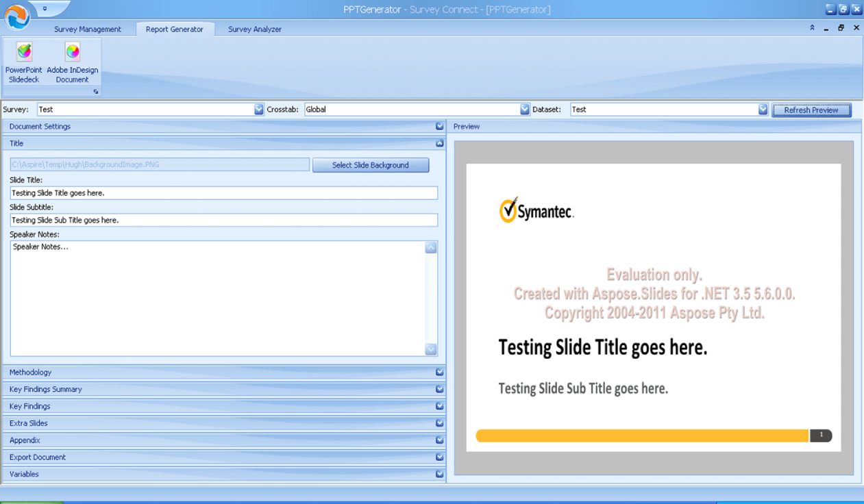Open the Survey dropdown list
The image size is (864, 504).
click(259, 110)
